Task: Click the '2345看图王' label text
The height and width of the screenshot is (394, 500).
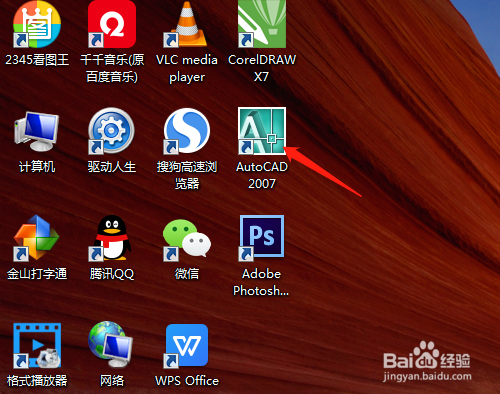Action: (x=37, y=60)
